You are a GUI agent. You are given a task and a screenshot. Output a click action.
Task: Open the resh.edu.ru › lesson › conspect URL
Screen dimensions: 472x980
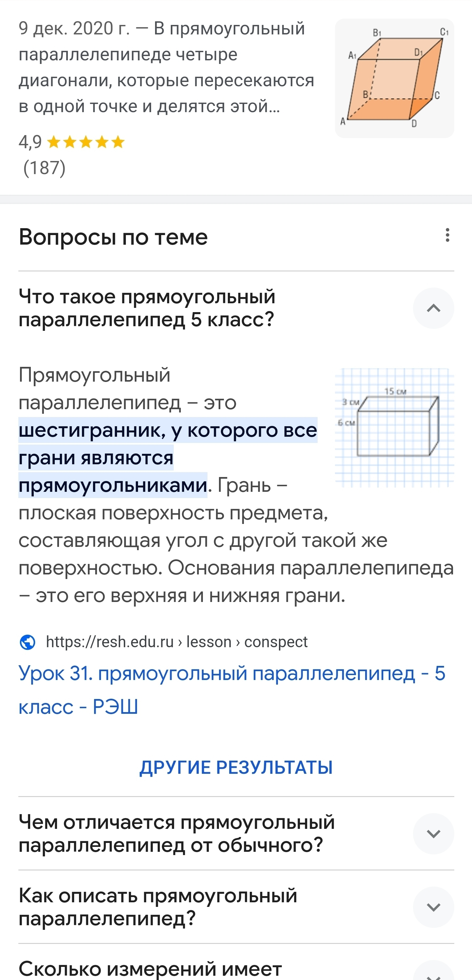176,642
